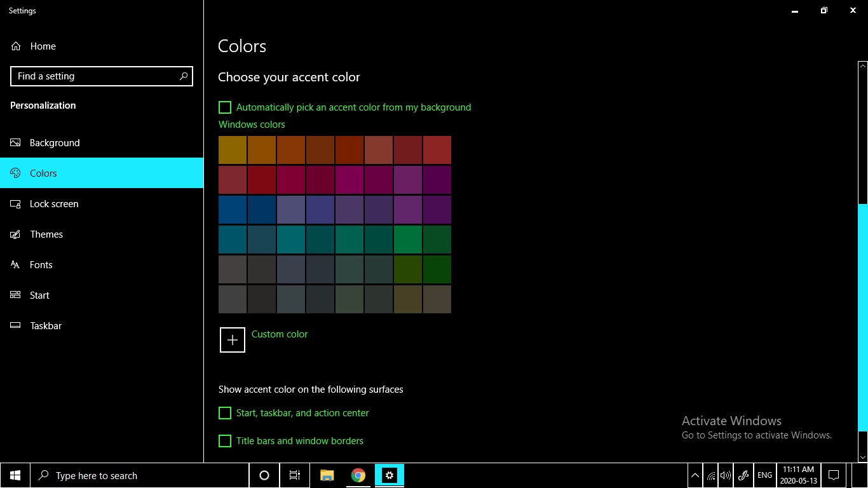The height and width of the screenshot is (488, 868).
Task: Switch input language via ENG indicator
Action: coord(765,475)
